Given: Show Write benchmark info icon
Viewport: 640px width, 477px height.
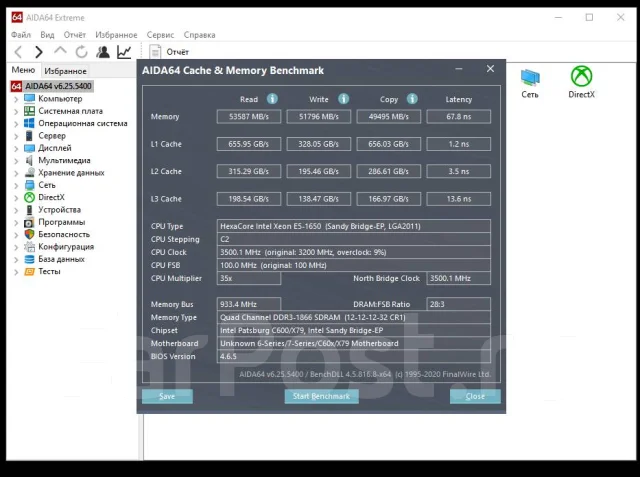Looking at the screenshot, I should tap(344, 99).
